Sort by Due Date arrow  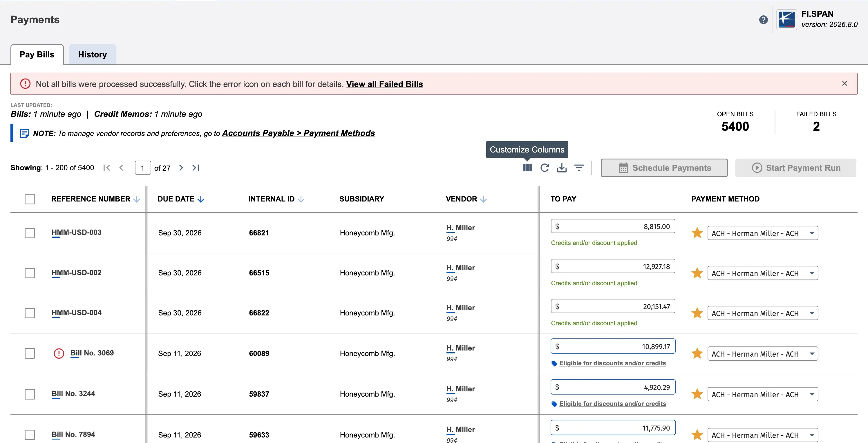click(201, 199)
